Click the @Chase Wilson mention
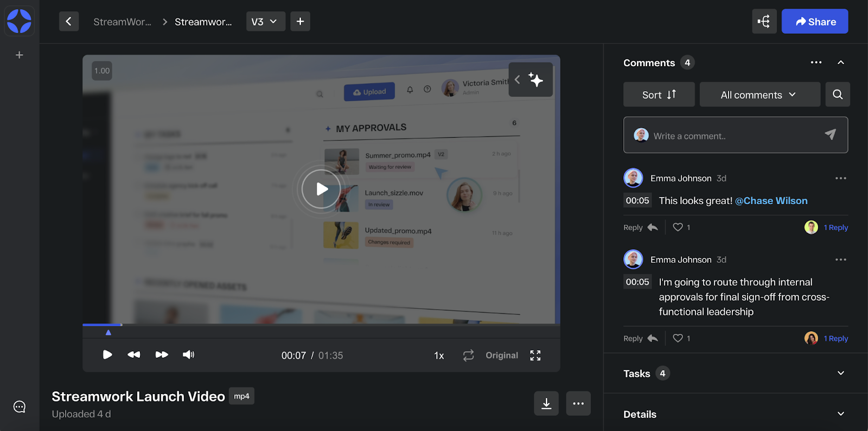 click(x=771, y=201)
